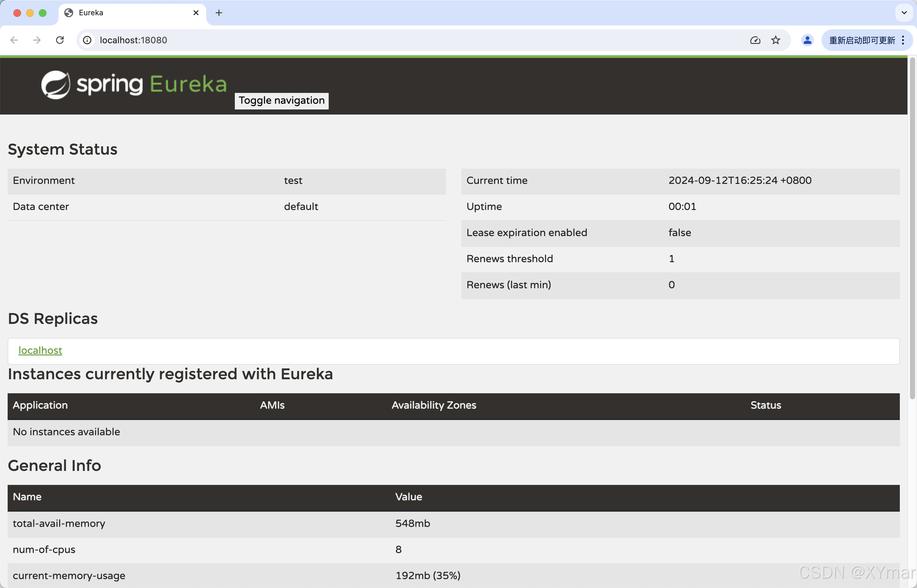This screenshot has width=917, height=588.
Task: View site information icon in address bar
Action: 87,40
